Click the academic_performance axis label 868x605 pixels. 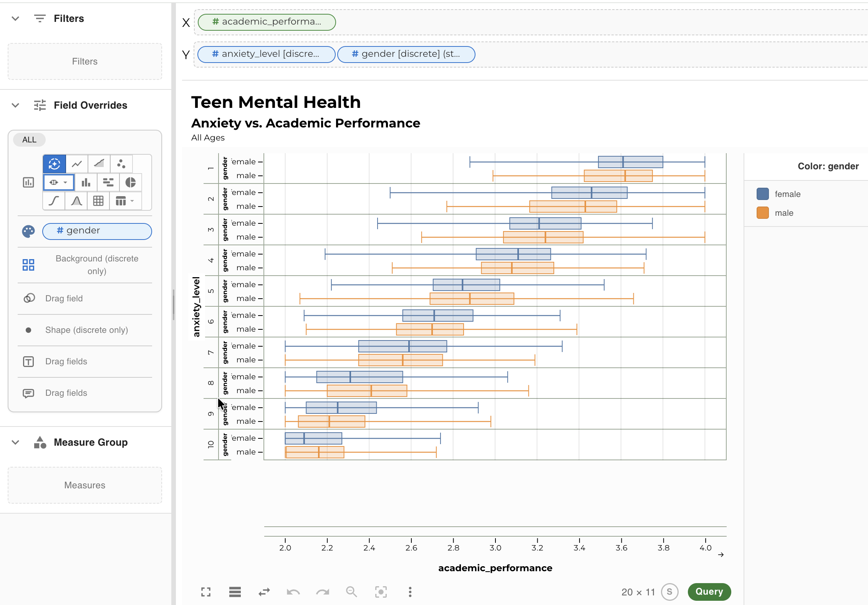point(495,568)
